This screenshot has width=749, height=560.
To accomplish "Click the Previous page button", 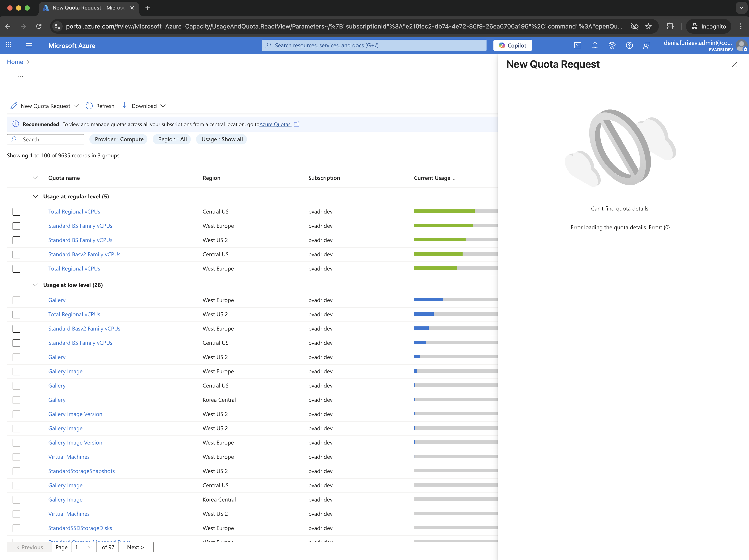I will (29, 547).
